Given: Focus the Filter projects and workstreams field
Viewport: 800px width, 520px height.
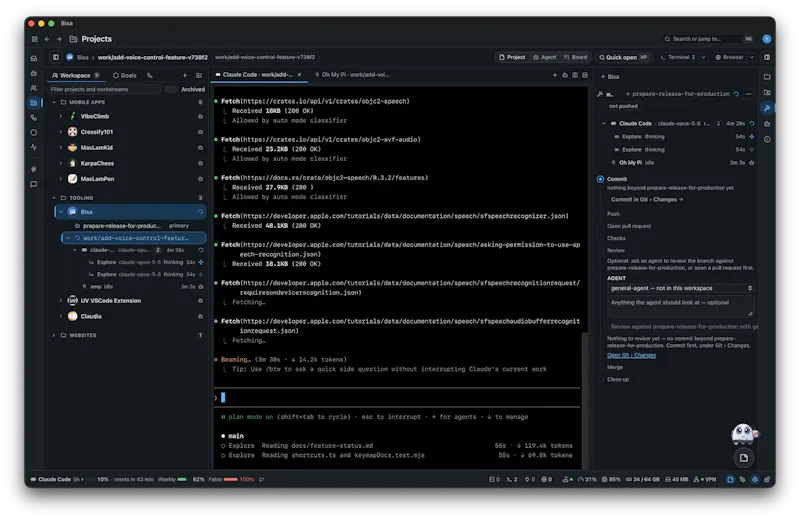Looking at the screenshot, I should pos(104,89).
